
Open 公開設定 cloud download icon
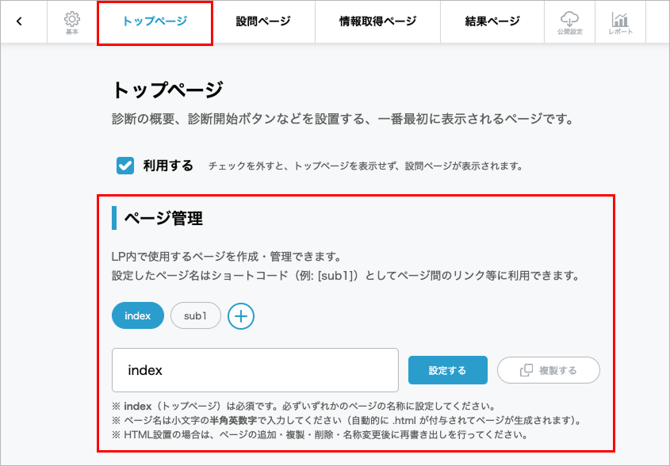pos(570,23)
